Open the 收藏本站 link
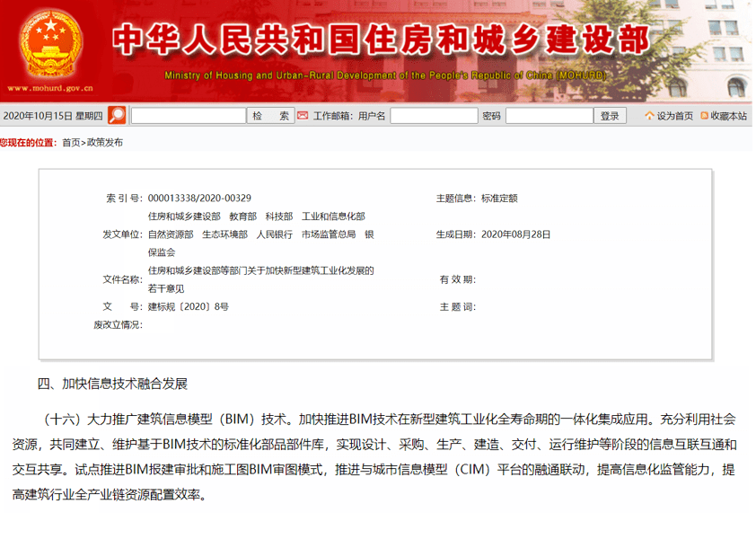756x539 pixels. 728,116
